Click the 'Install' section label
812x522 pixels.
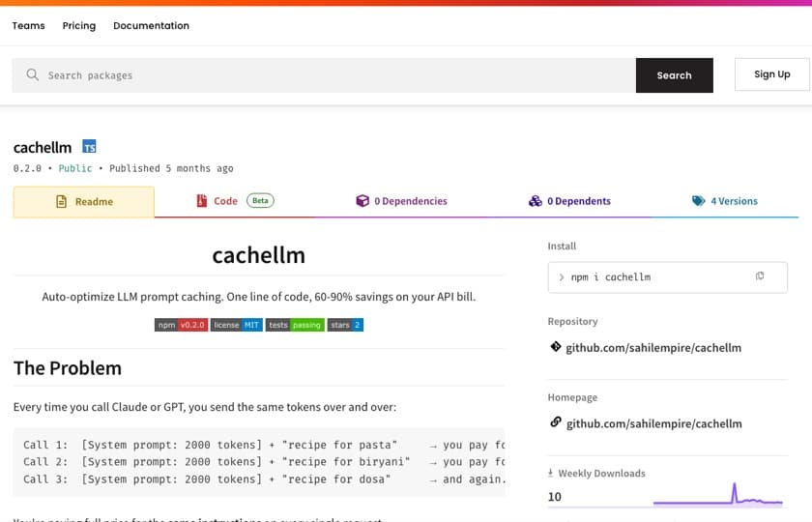tap(562, 246)
